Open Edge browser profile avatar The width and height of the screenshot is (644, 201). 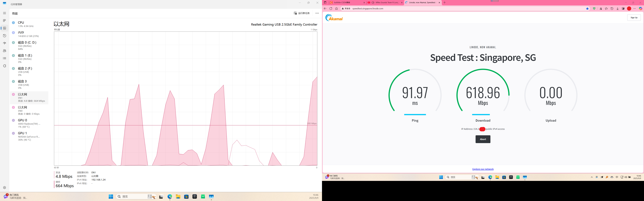tap(629, 9)
